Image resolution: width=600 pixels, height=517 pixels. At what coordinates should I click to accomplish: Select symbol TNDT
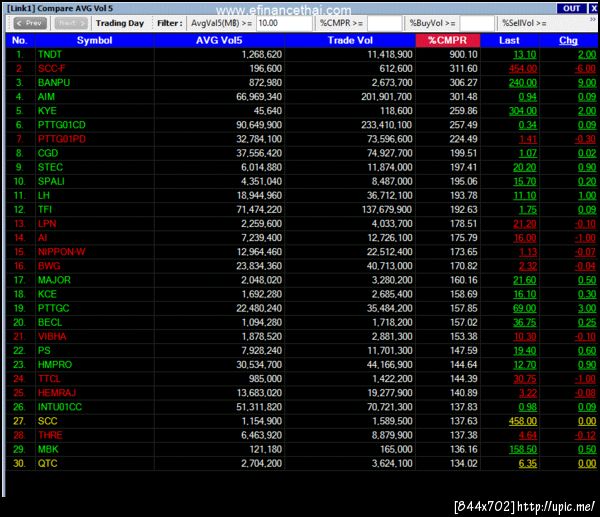(x=50, y=55)
